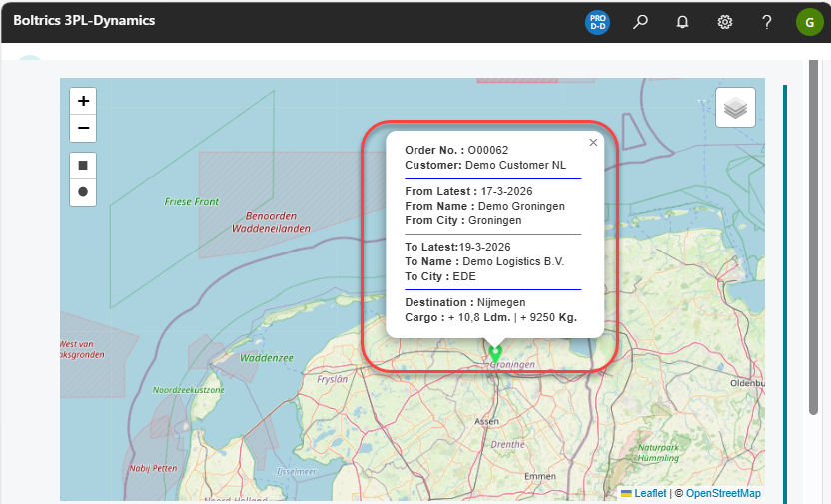Click the Emmen city label on map
Viewport: 831px width, 504px height.
pyautogui.click(x=540, y=476)
